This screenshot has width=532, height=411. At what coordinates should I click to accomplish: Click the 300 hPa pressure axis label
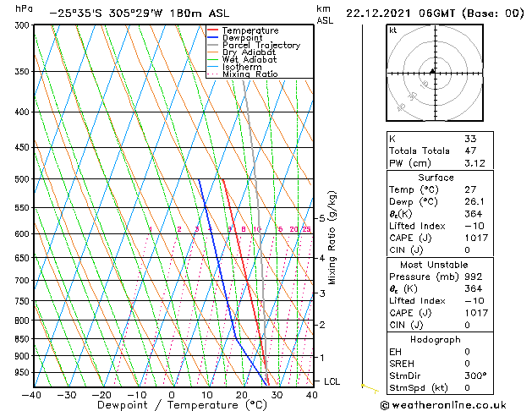click(x=24, y=25)
